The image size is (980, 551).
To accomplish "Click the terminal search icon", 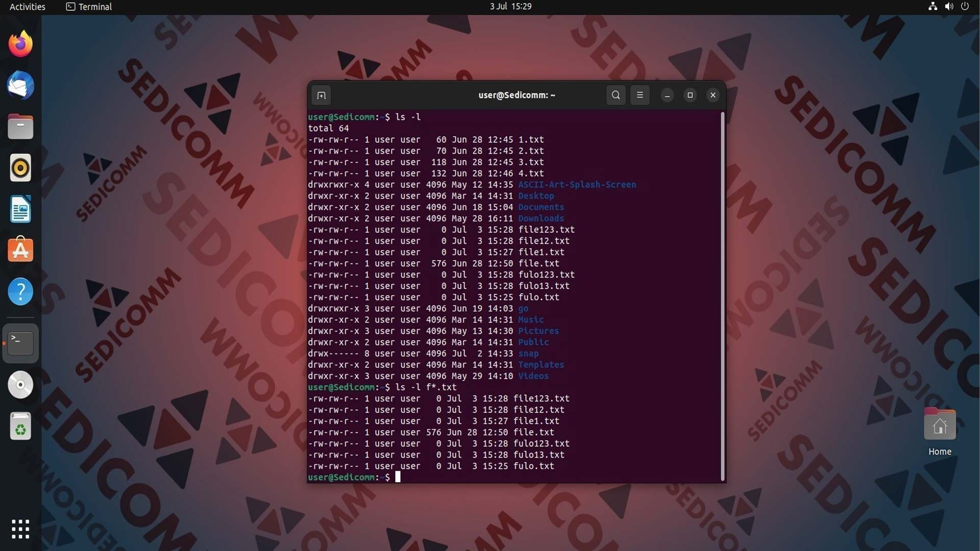I will tap(616, 95).
